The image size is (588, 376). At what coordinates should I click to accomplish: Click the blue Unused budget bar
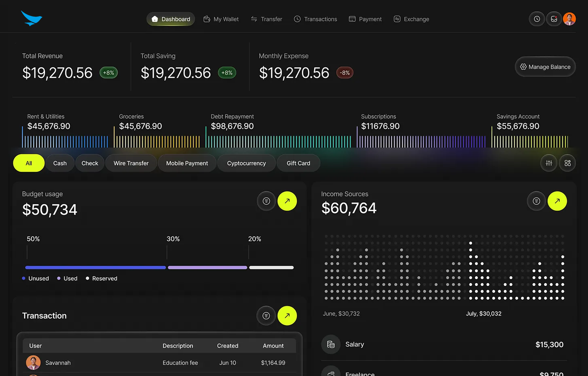(95, 268)
